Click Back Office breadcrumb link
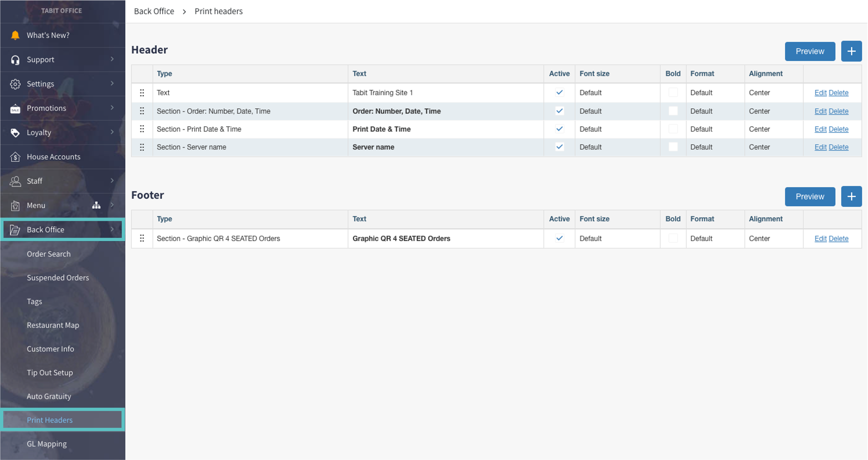 (x=154, y=11)
